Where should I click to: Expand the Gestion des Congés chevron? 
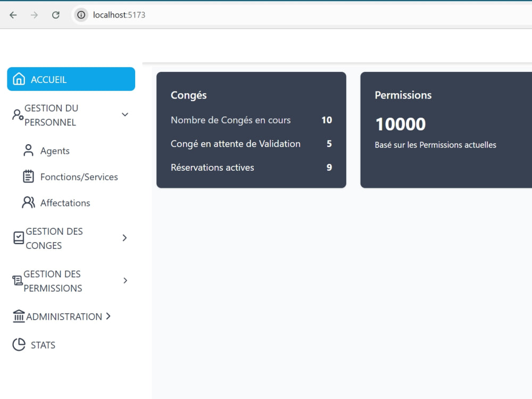125,238
